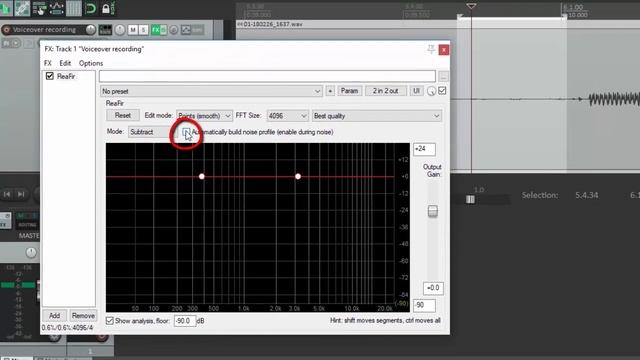Viewport: 640px width, 360px height.
Task: Click the left EQ curve point
Action: click(x=202, y=176)
